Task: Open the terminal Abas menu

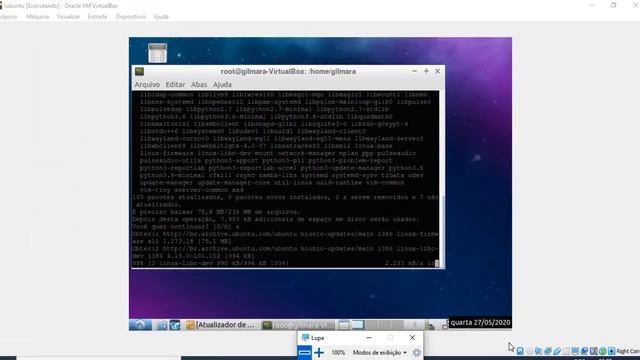Action: (199, 84)
